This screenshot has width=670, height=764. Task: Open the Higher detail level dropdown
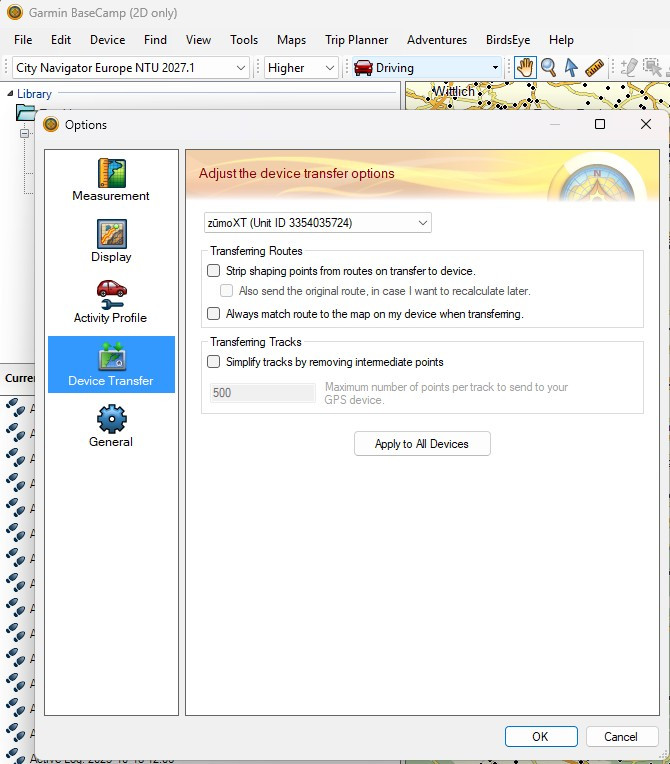coord(301,68)
